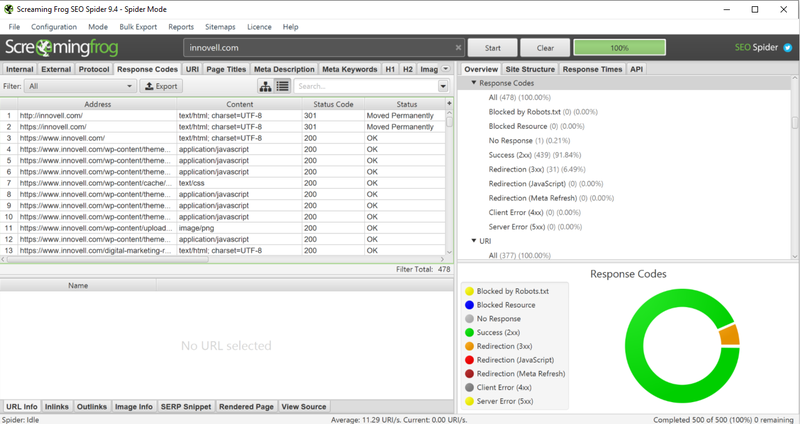The height and width of the screenshot is (424, 800).
Task: Click the Clear button
Action: point(545,48)
